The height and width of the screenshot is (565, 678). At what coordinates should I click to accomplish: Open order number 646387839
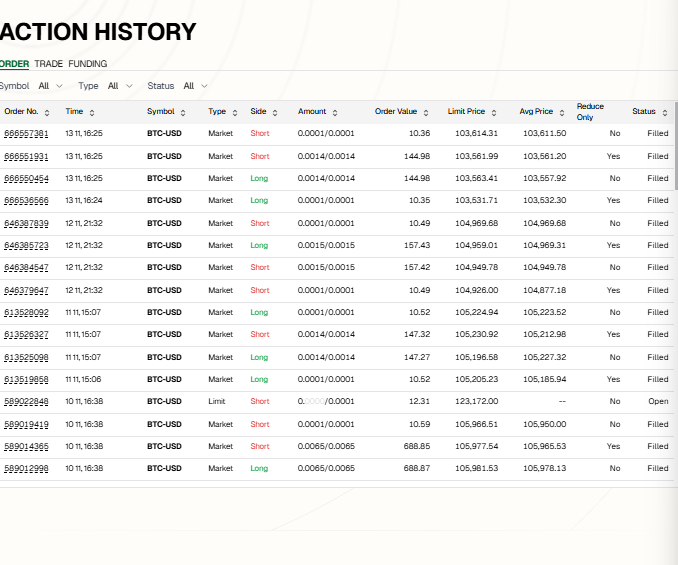[26, 223]
